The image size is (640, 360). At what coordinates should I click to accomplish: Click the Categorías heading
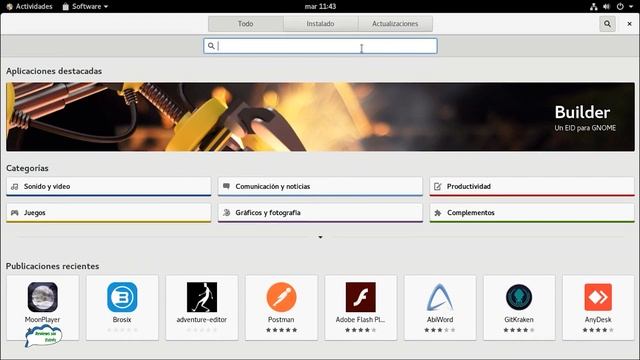click(27, 168)
